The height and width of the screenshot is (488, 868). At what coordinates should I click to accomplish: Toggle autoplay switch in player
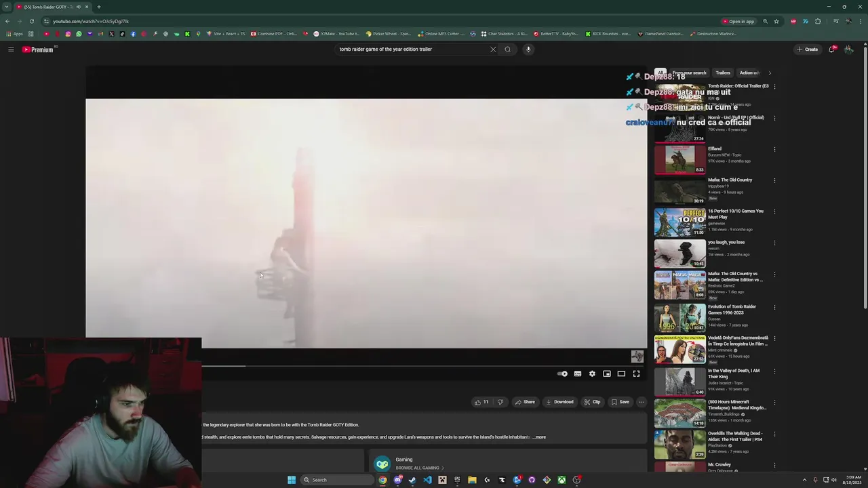562,374
